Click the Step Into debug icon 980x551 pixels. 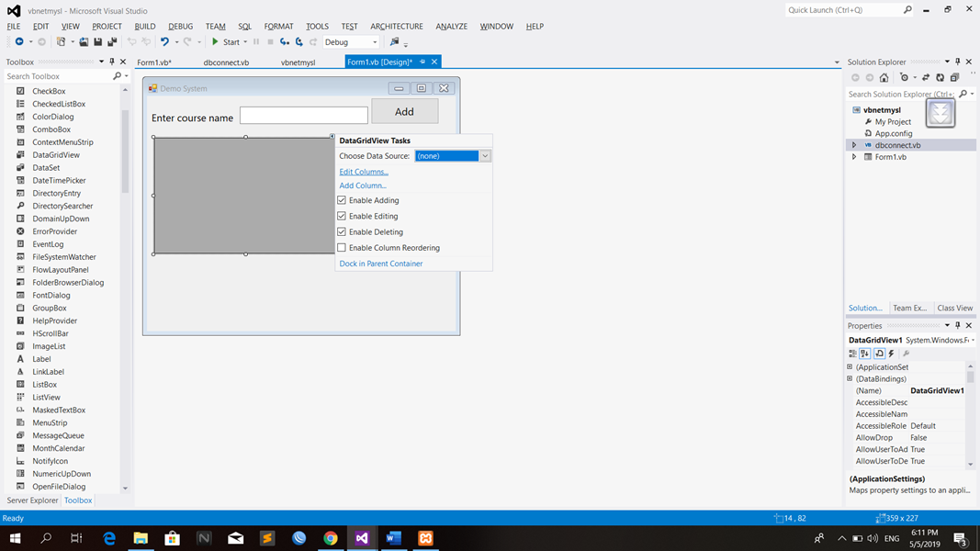(x=285, y=42)
